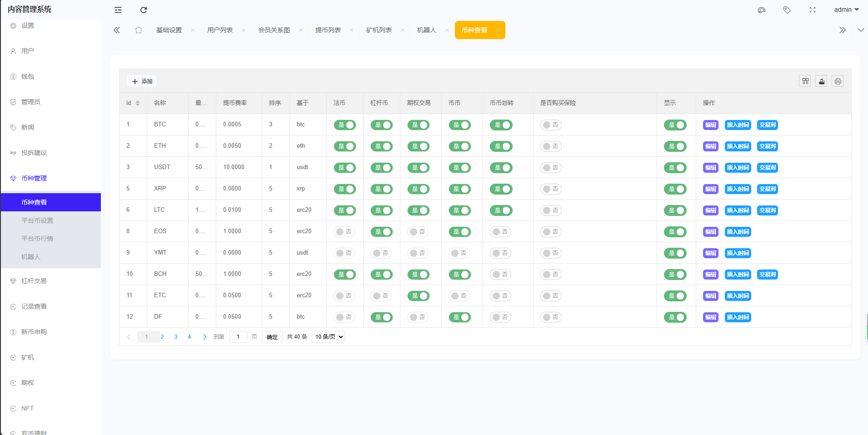This screenshot has width=868, height=435.
Task: Go to page 2
Action: tap(162, 337)
